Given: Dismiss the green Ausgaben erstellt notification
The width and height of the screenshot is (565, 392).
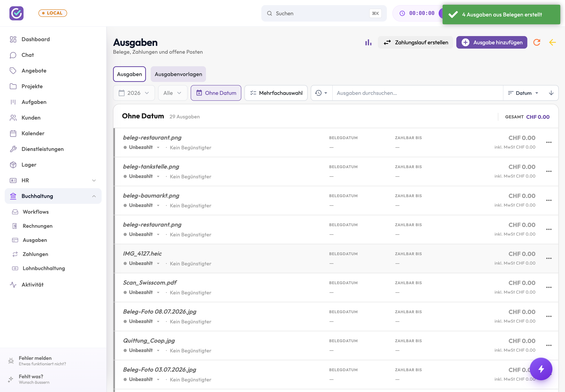Looking at the screenshot, I should point(501,15).
